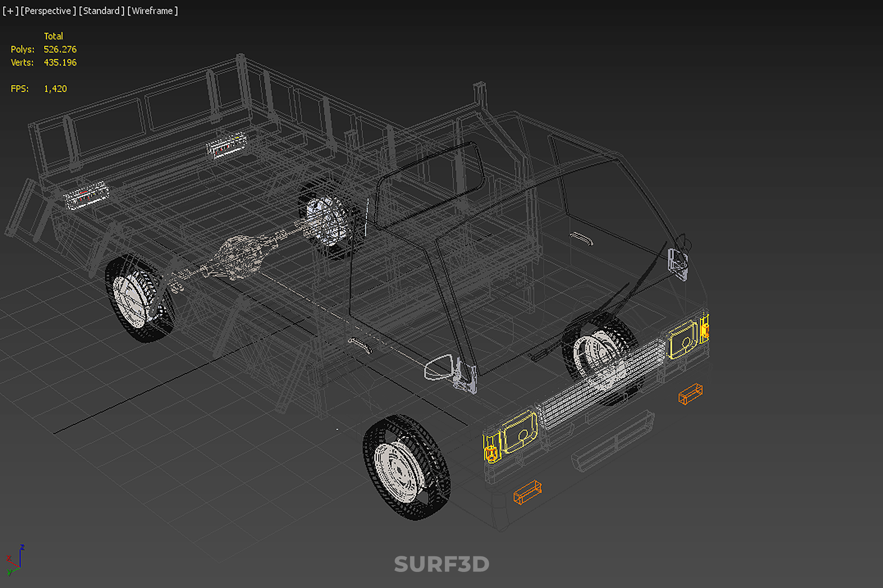Click the SURF3D watermark text
The image size is (883, 588).
pos(441,564)
